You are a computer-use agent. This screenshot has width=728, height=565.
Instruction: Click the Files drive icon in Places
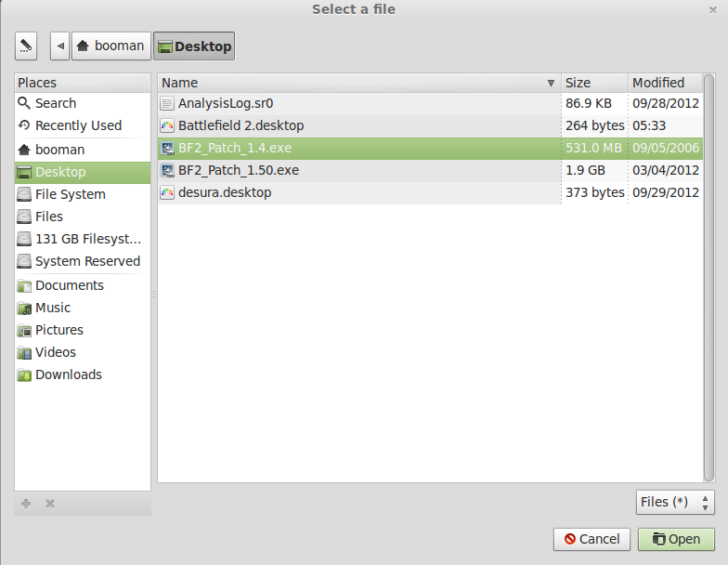click(x=24, y=217)
